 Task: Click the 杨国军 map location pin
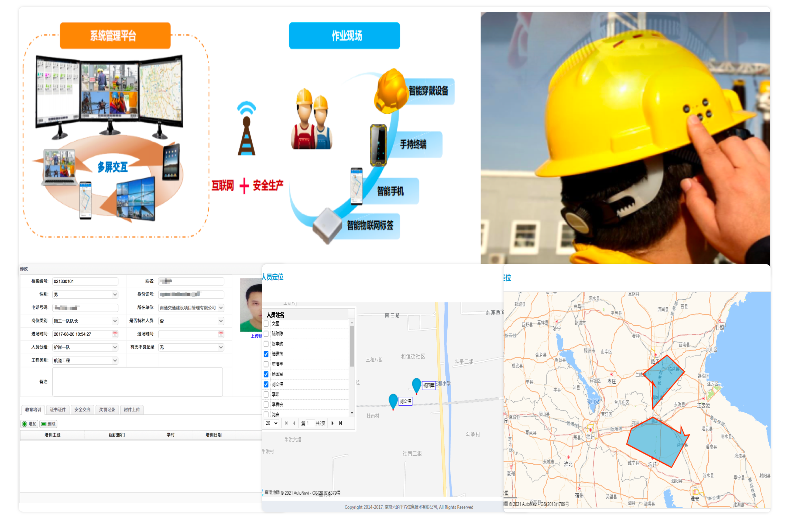416,385
